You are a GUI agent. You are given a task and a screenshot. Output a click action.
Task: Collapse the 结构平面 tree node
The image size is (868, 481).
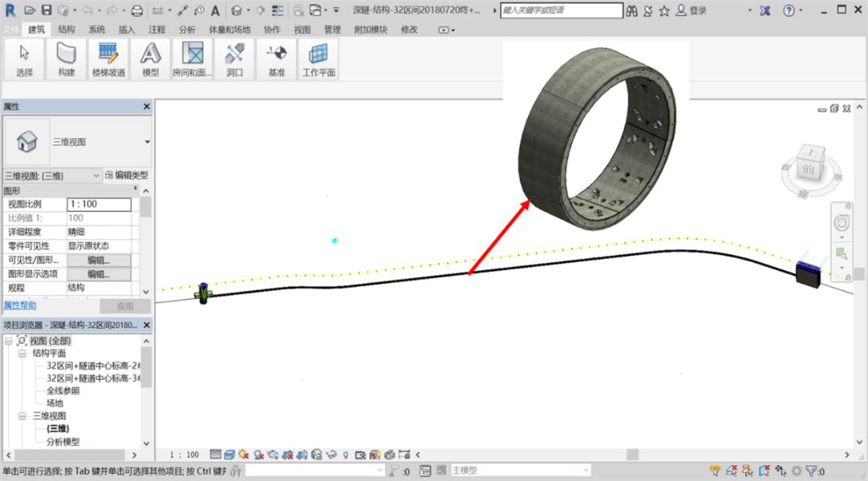coord(23,353)
